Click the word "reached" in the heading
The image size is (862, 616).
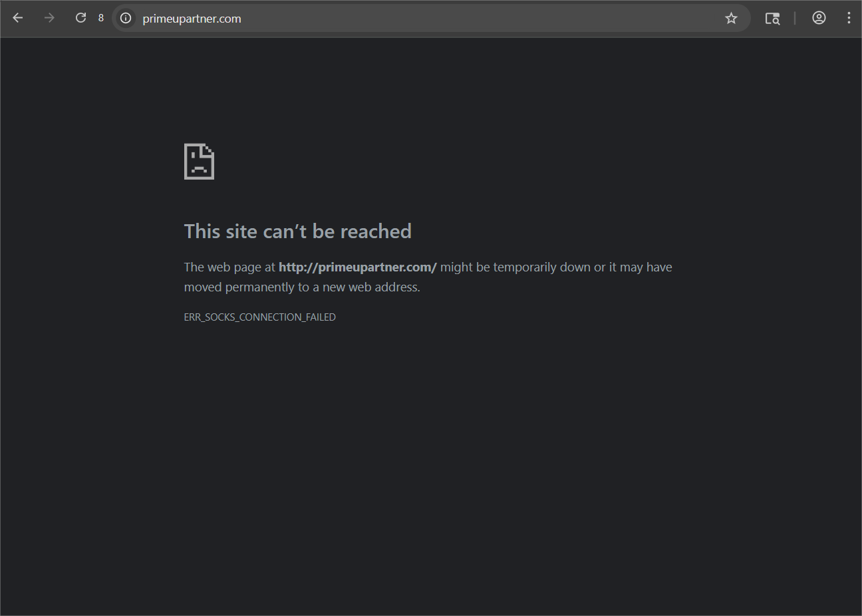tap(376, 231)
